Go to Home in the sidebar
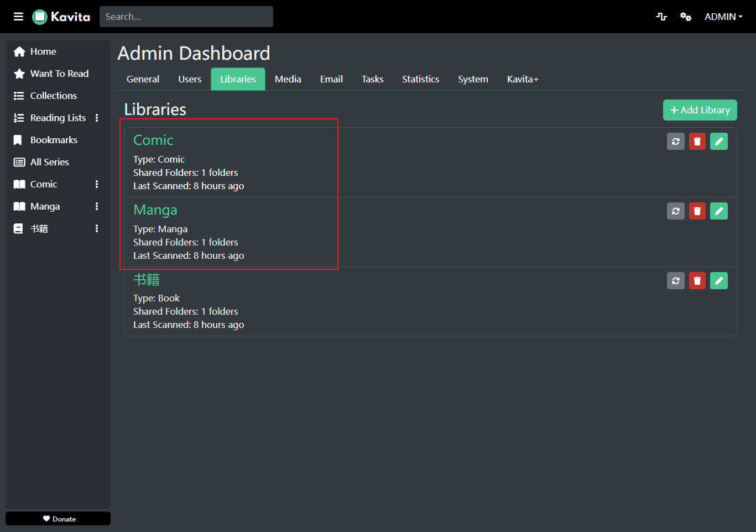Viewport: 756px width, 532px height. [43, 51]
